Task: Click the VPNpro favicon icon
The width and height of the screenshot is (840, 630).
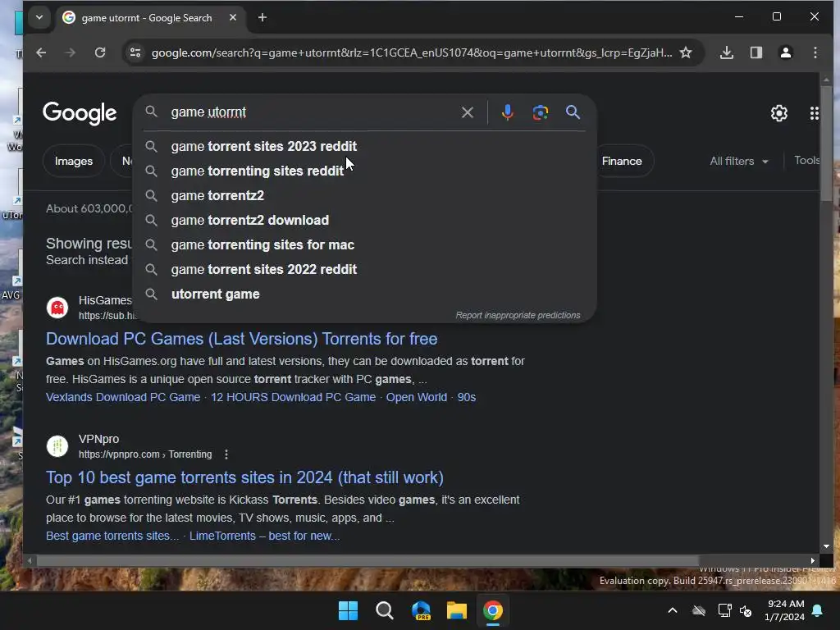Action: (57, 446)
